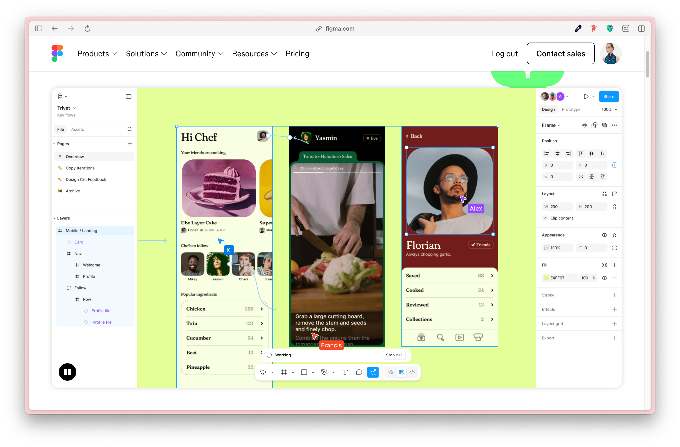Image resolution: width=680 pixels, height=447 pixels.
Task: Click the Log out link
Action: coord(505,53)
